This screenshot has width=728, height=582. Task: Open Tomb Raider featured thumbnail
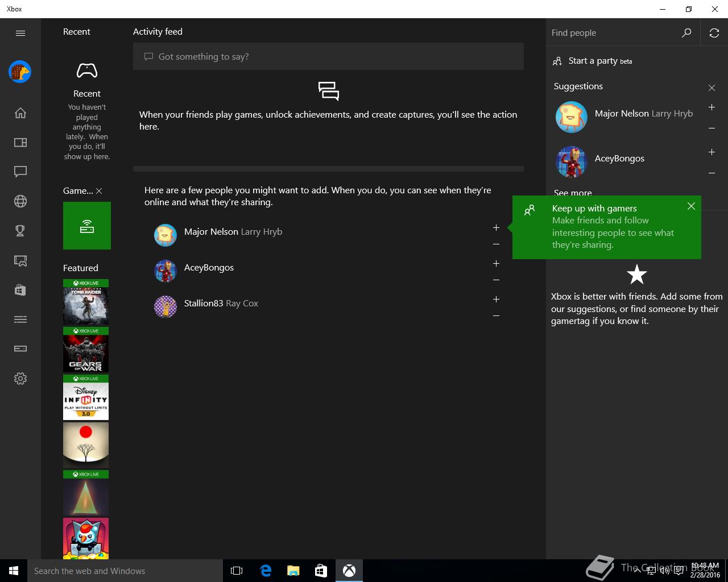click(x=86, y=302)
